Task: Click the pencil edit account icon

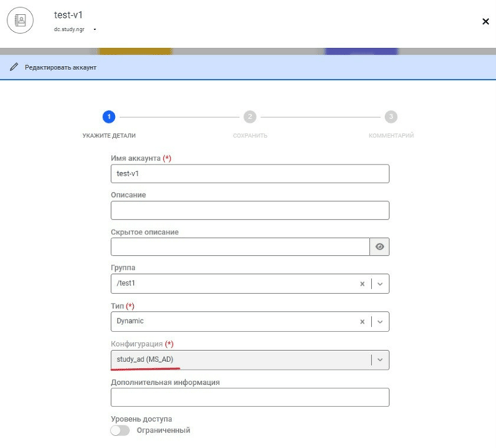Action: click(x=14, y=67)
